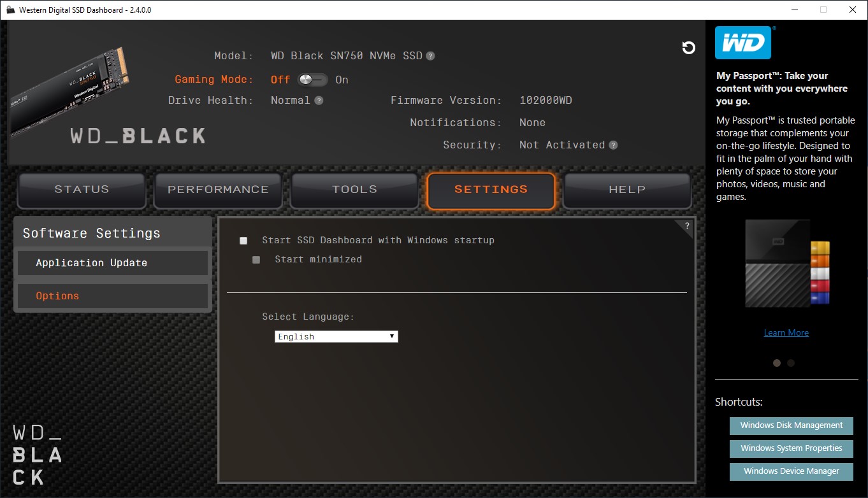Image resolution: width=868 pixels, height=498 pixels.
Task: Open the Windows Disk Management shortcut
Action: pos(791,425)
